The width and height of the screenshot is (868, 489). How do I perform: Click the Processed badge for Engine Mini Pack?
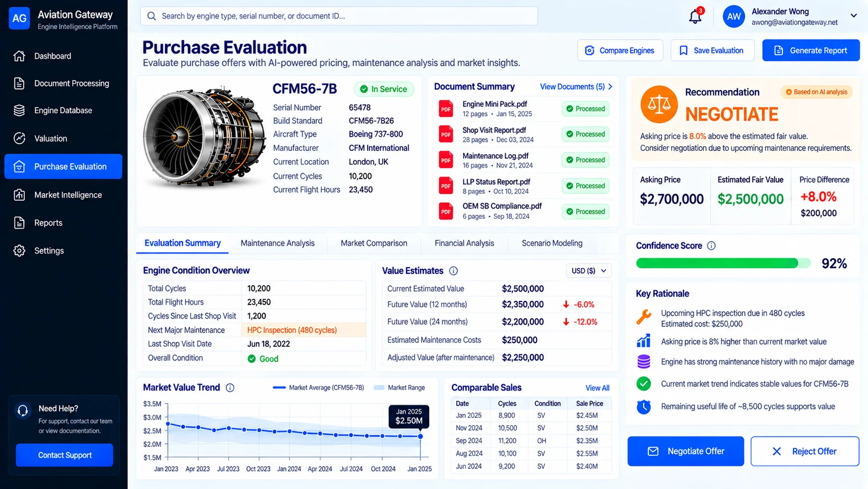[586, 109]
